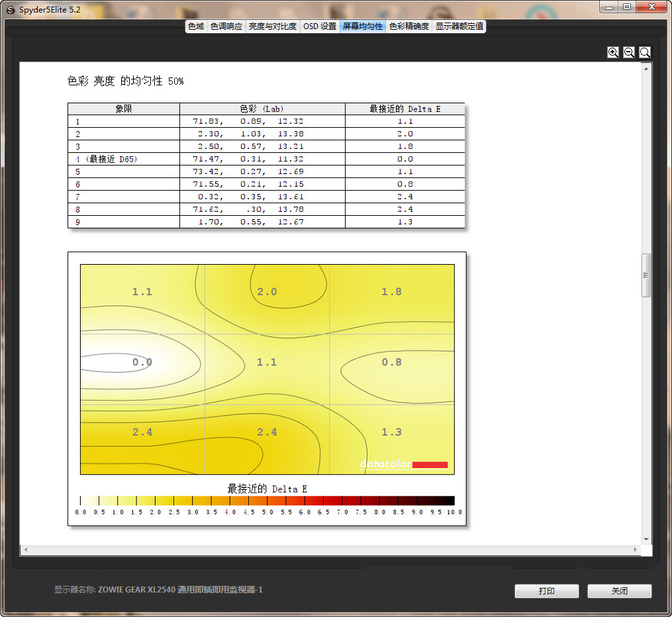Click the 0.0 value on the uniformity map

[x=142, y=362]
